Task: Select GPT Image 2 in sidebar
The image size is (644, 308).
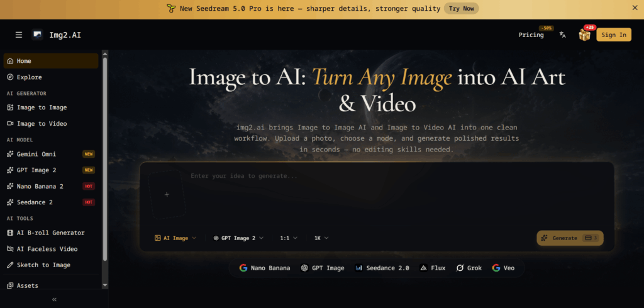Action: click(51, 170)
